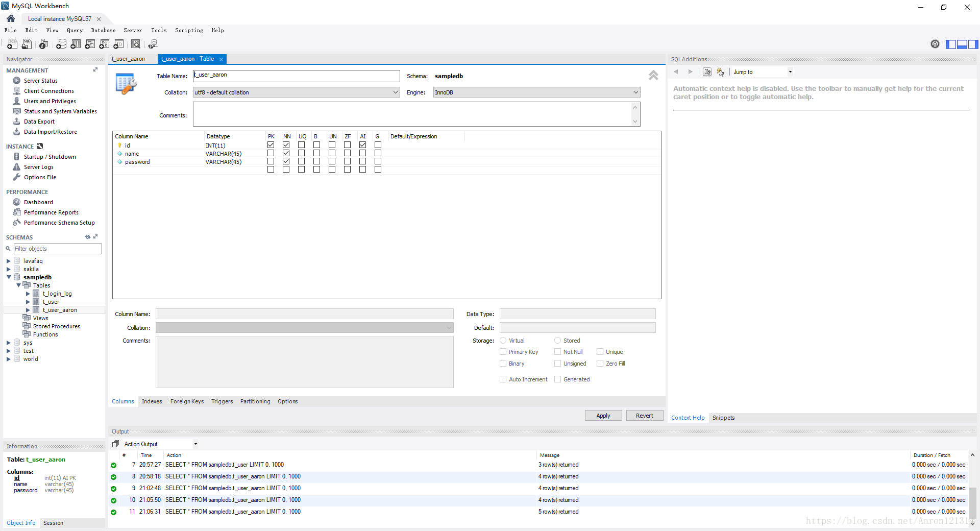Click inside the Table Name field
Viewport: 980px width, 531px height.
tap(297, 76)
